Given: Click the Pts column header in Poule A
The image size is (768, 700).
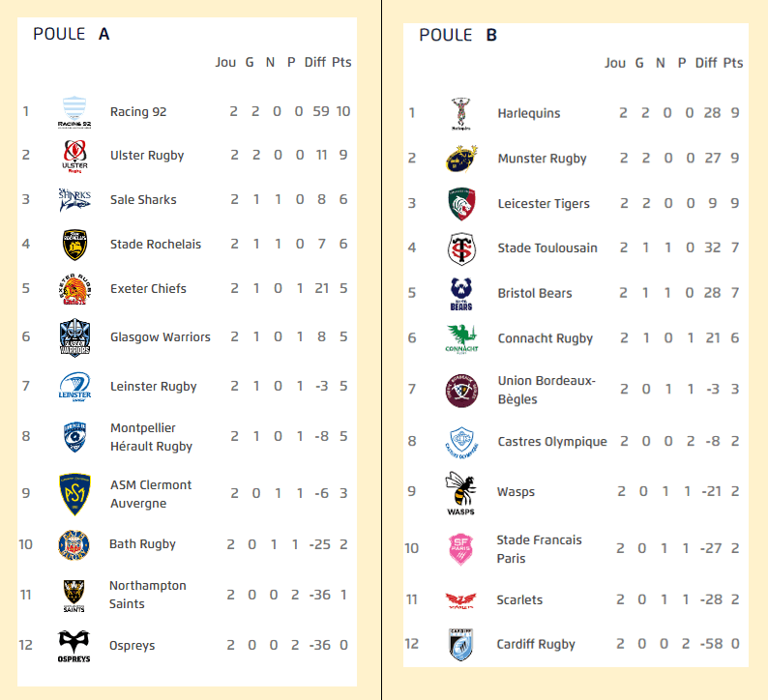Looking at the screenshot, I should (x=341, y=62).
